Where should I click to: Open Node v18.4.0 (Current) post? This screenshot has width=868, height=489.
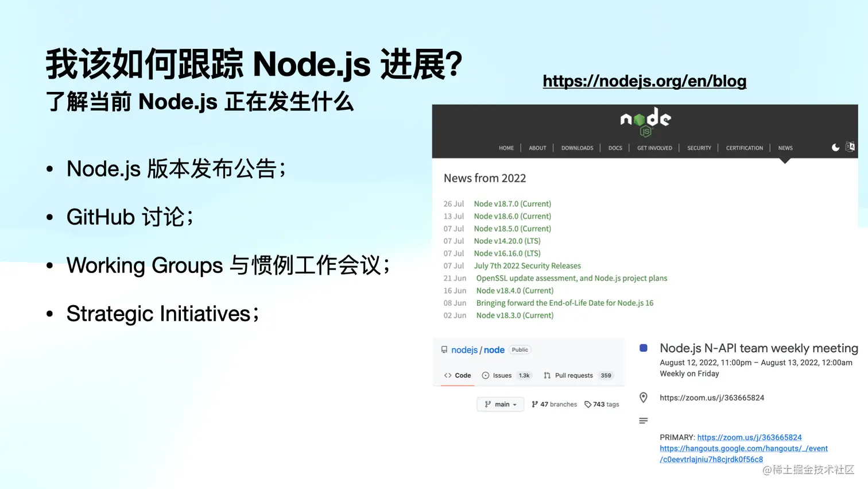[x=514, y=291]
